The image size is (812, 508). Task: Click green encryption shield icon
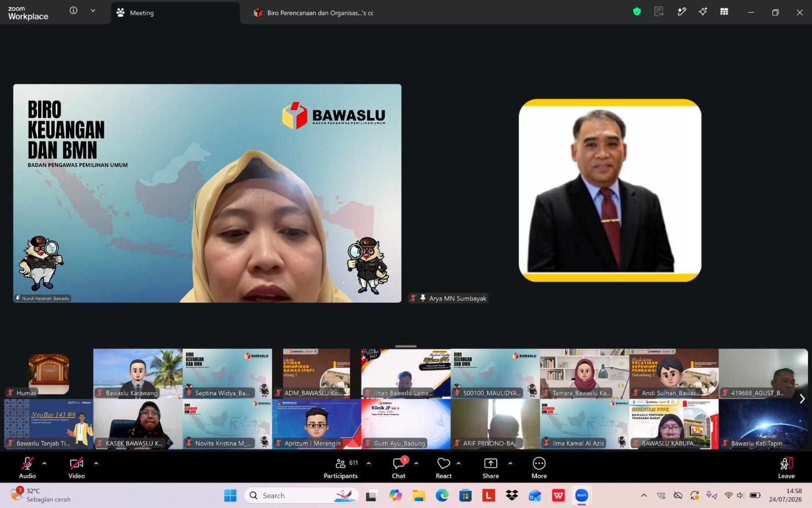coord(637,12)
